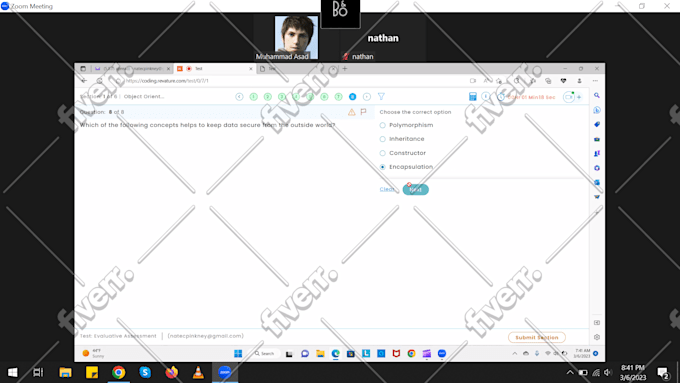Show hidden system tray icons
The image size is (680, 383).
click(570, 372)
